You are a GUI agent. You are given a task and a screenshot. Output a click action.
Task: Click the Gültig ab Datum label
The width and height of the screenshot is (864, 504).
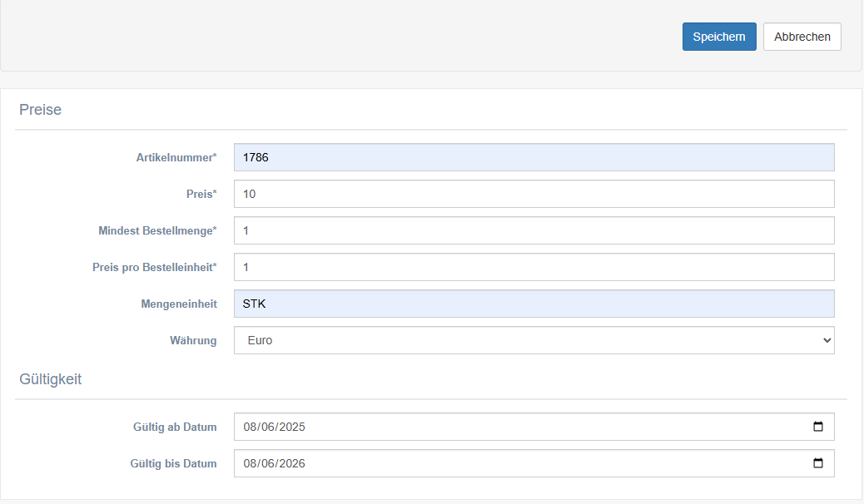click(175, 427)
